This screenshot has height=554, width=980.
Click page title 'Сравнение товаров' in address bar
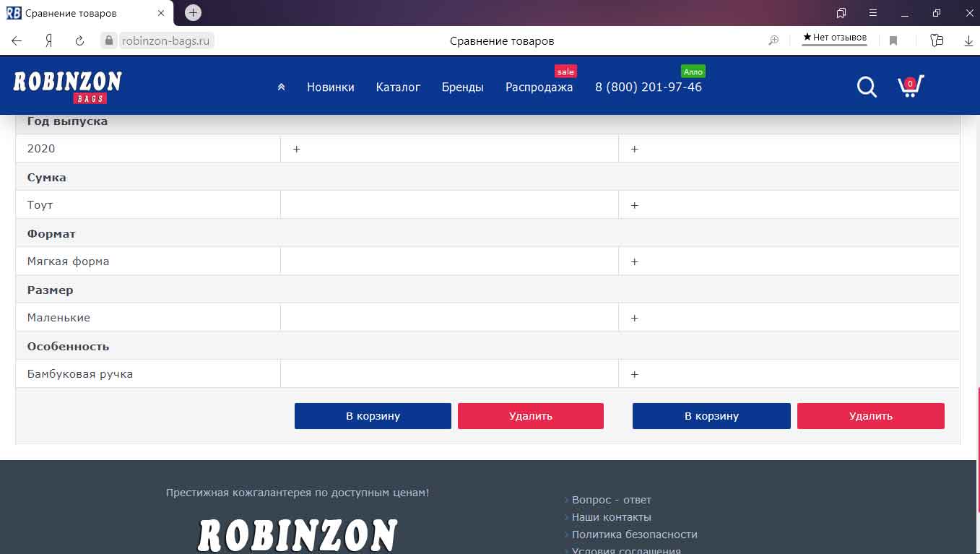502,41
